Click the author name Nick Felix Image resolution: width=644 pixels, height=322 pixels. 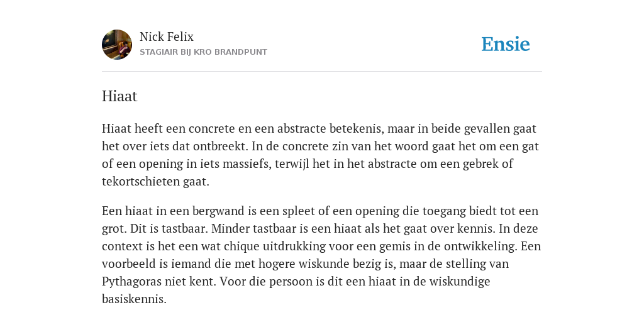[x=166, y=36]
